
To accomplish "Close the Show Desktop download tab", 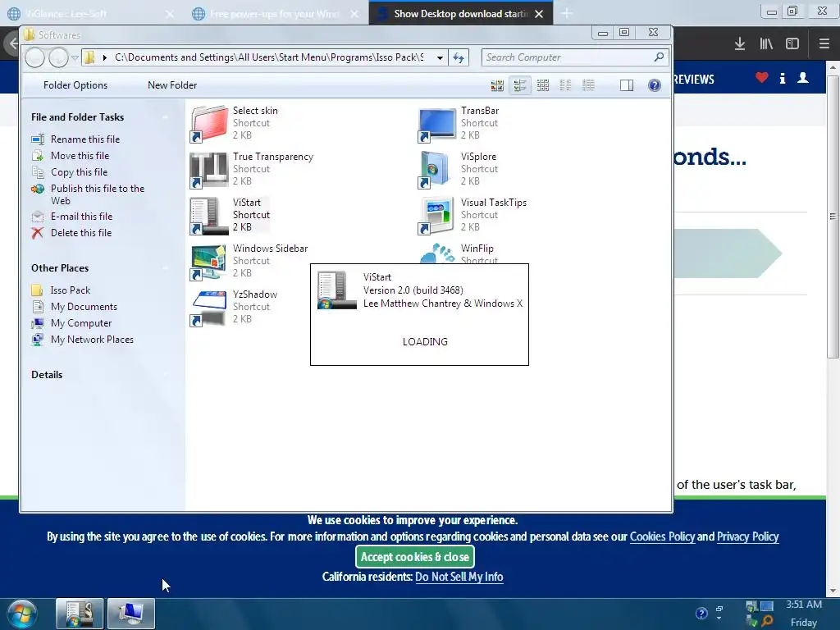I will pos(539,14).
